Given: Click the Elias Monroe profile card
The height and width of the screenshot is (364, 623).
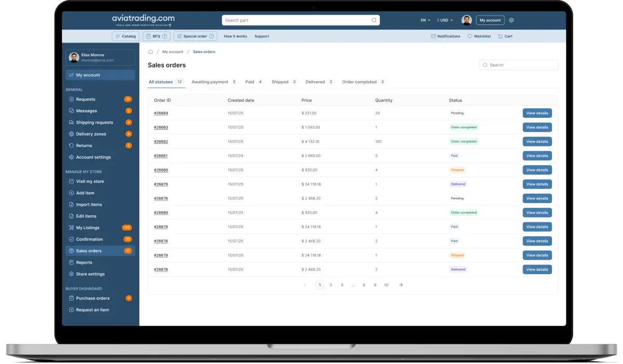Looking at the screenshot, I should point(100,57).
